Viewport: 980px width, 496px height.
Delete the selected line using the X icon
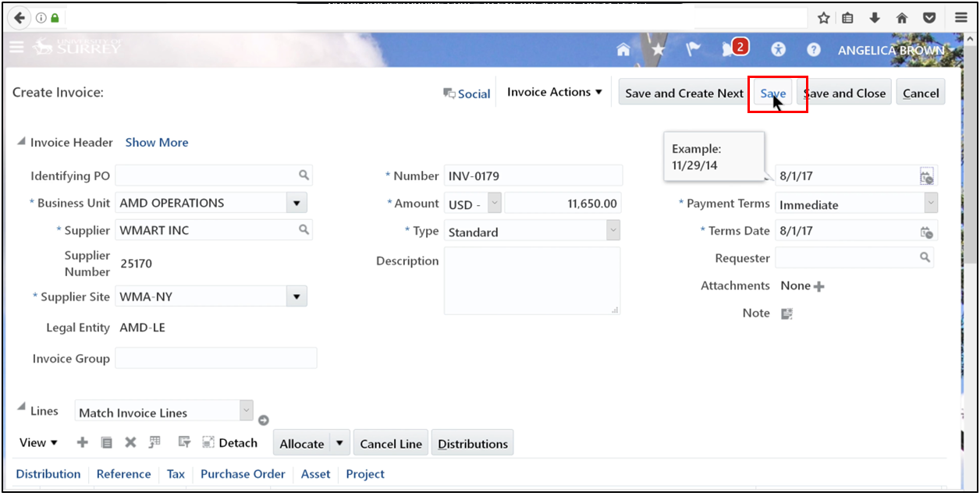(130, 441)
